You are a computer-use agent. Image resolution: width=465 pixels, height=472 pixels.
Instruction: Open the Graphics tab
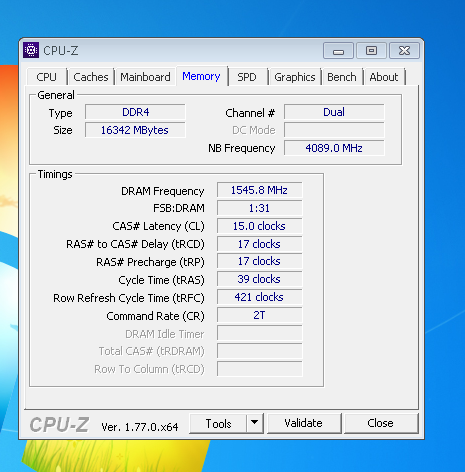pyautogui.click(x=295, y=77)
